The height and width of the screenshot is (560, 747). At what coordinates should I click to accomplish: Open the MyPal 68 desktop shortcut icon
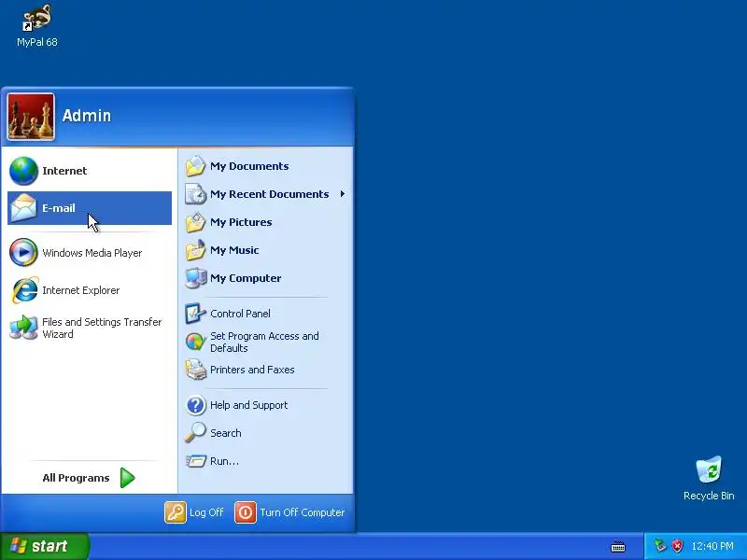[37, 18]
